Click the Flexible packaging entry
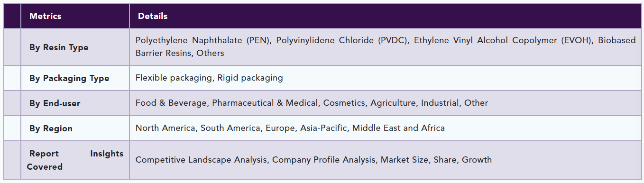This screenshot has height=183, width=644. click(174, 78)
